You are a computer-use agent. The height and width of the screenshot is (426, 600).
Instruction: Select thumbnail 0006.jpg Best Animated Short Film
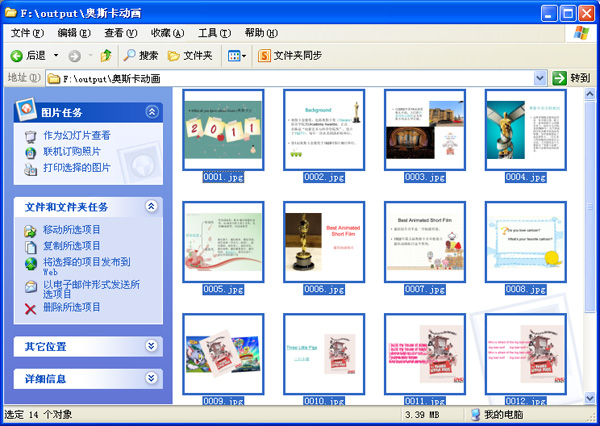324,242
